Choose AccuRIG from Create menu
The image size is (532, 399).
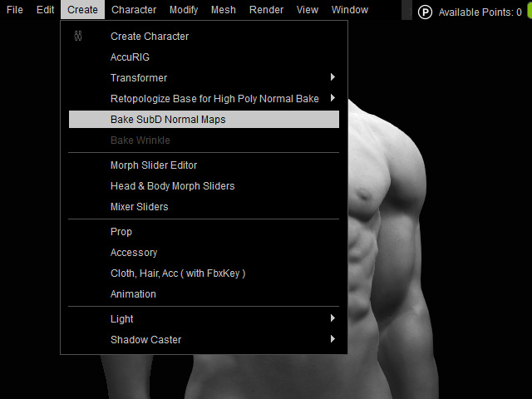pyautogui.click(x=130, y=57)
